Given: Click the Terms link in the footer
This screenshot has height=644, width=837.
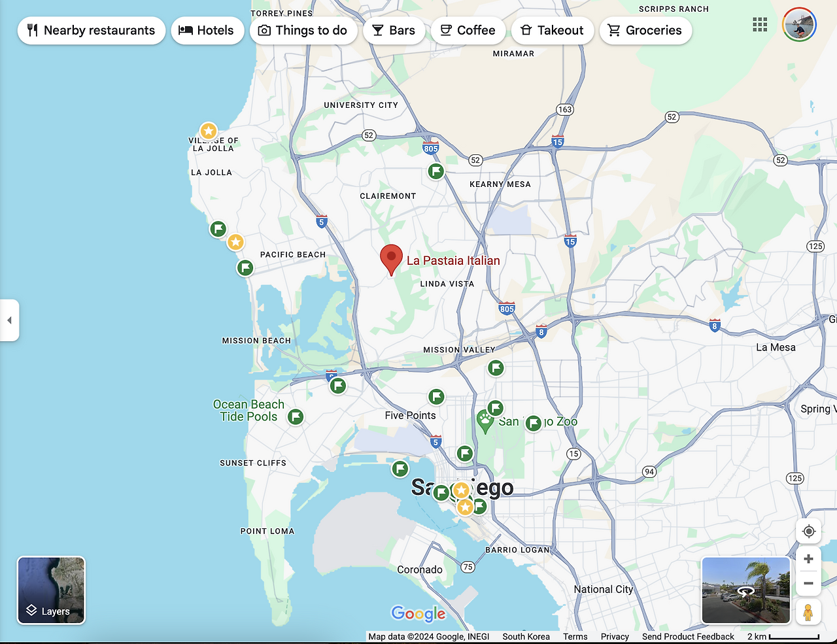Looking at the screenshot, I should [x=575, y=636].
